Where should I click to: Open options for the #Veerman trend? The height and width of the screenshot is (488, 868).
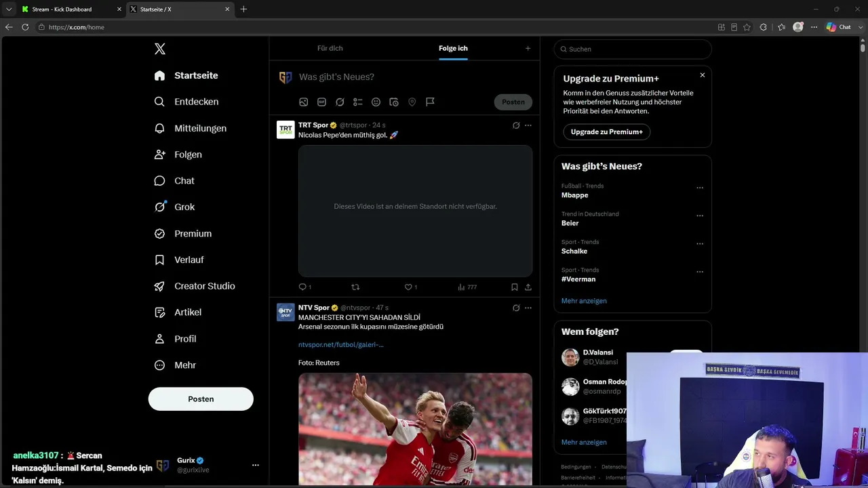click(x=700, y=272)
